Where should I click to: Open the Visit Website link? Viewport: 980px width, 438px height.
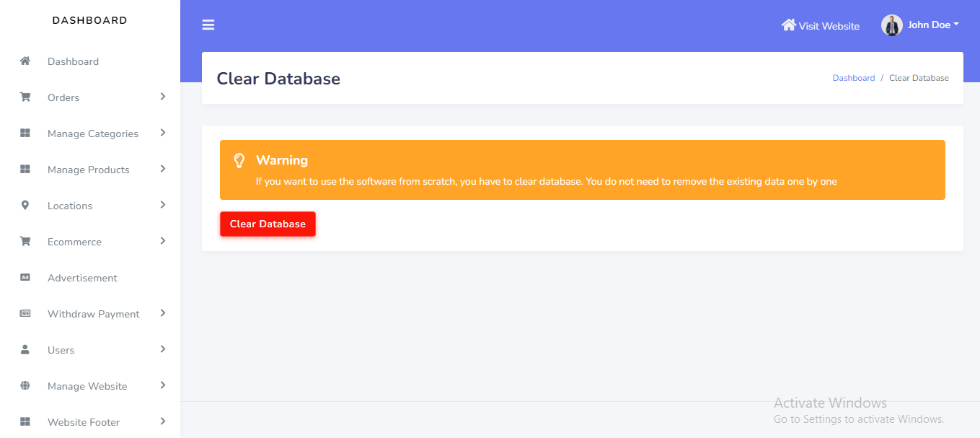829,26
